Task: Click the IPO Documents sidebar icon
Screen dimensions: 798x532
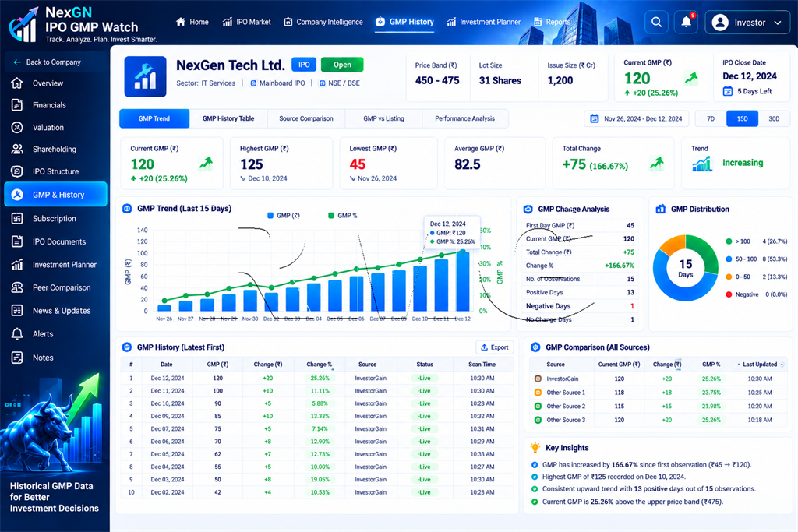Action: pos(17,241)
